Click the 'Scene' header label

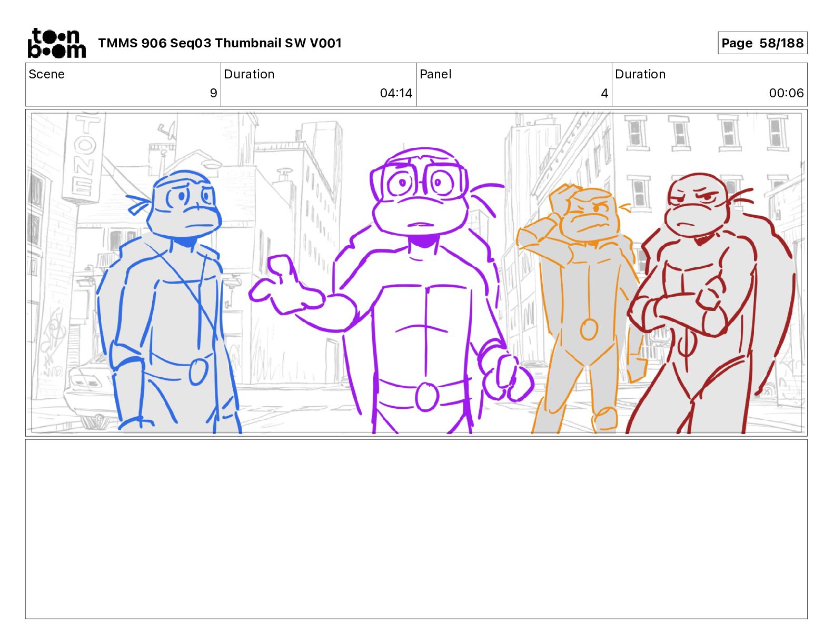click(x=46, y=74)
